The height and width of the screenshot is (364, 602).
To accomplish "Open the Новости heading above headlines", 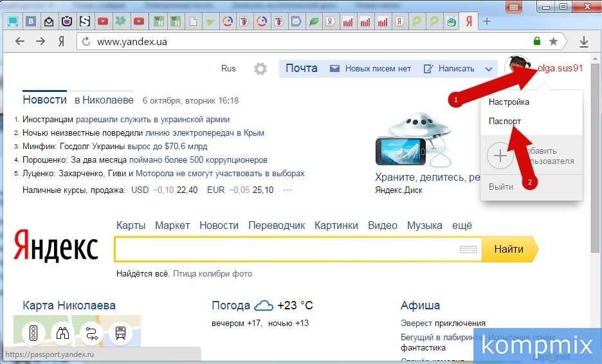I will point(44,100).
